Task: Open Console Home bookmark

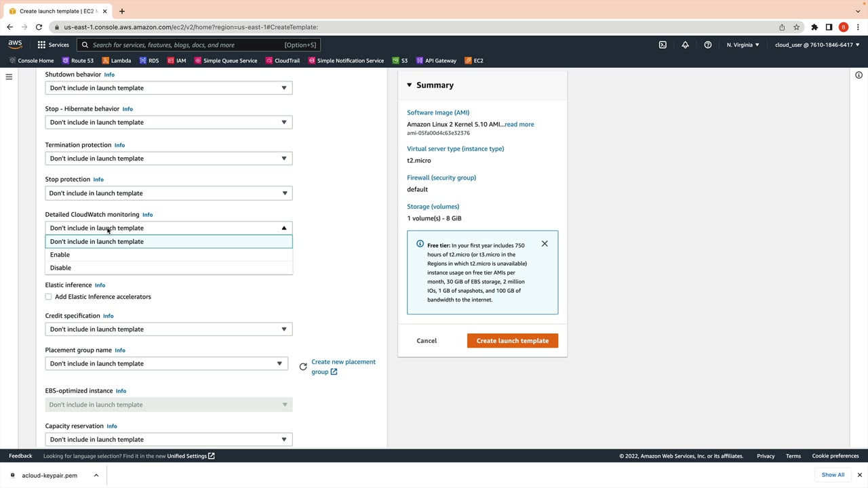Action: click(31, 60)
